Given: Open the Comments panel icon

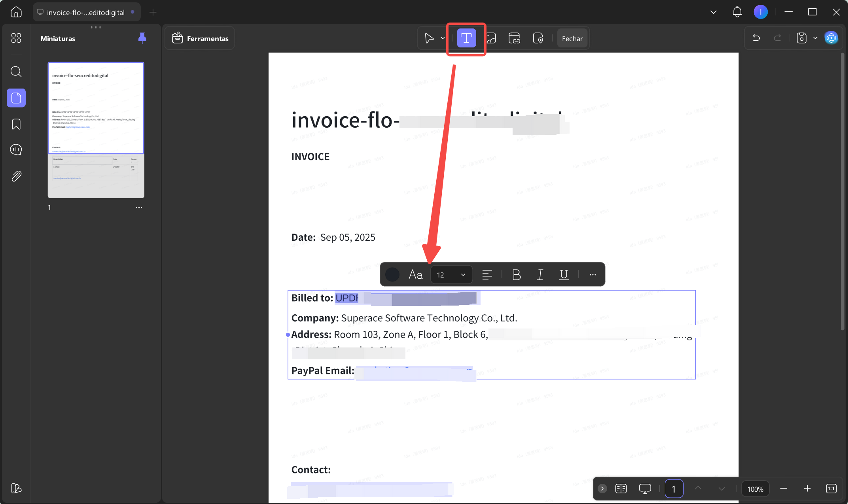Looking at the screenshot, I should [x=16, y=150].
